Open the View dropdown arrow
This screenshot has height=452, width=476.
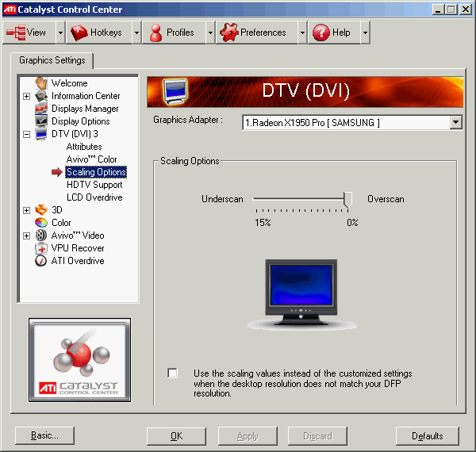point(61,33)
